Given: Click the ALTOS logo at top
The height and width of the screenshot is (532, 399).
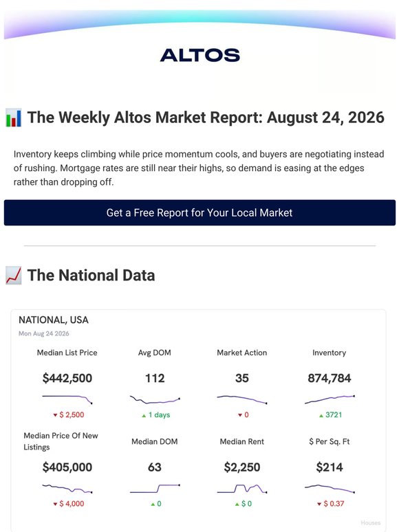Looking at the screenshot, I should pyautogui.click(x=199, y=55).
